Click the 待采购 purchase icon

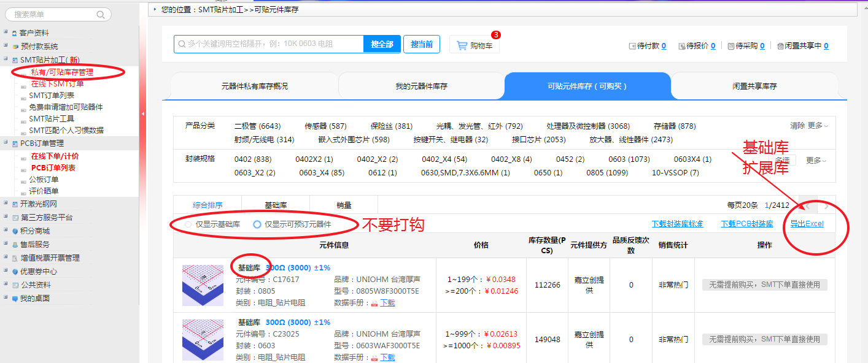pyautogui.click(x=730, y=46)
